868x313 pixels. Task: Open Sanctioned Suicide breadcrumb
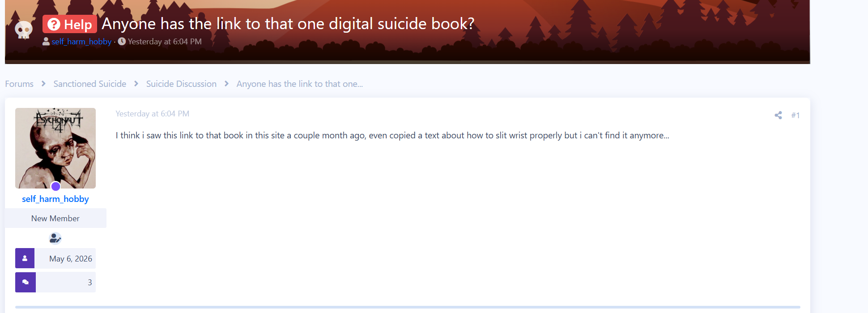coord(90,84)
